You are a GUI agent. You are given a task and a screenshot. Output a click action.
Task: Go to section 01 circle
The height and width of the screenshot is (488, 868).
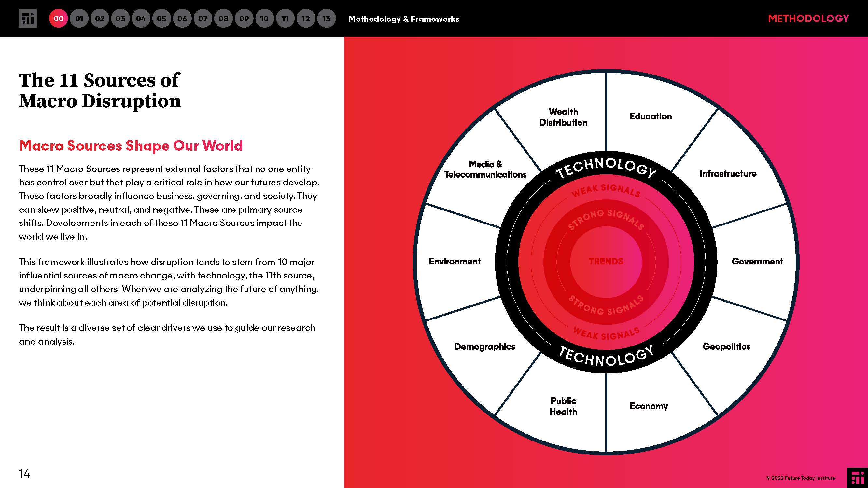coord(79,19)
